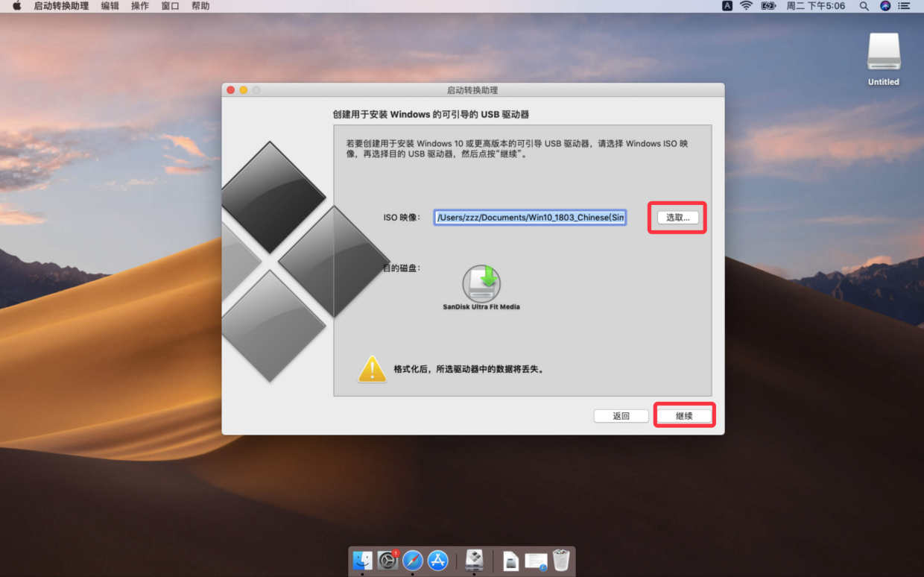Click the input source indicator in menu bar
924x577 pixels.
click(727, 6)
